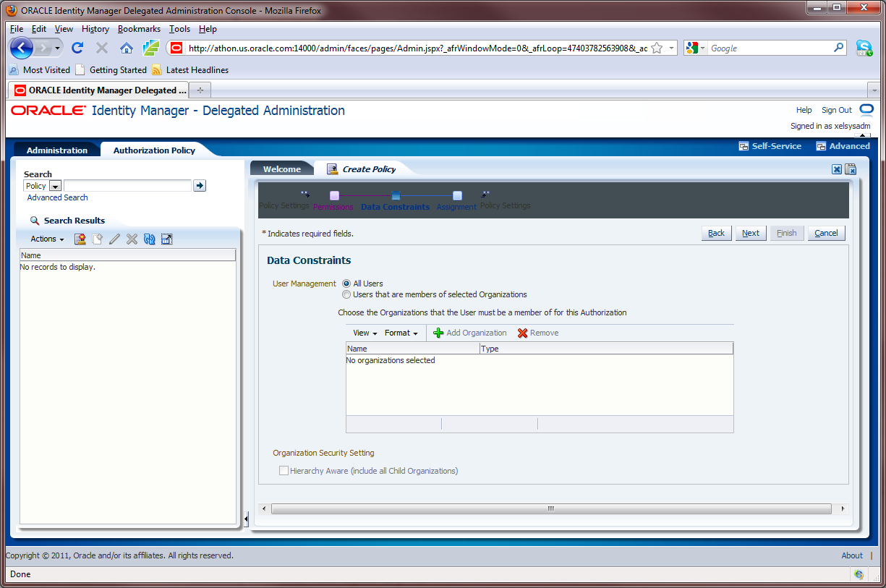Viewport: 886px width, 588px height.
Task: Click the Next button in the wizard
Action: (751, 233)
